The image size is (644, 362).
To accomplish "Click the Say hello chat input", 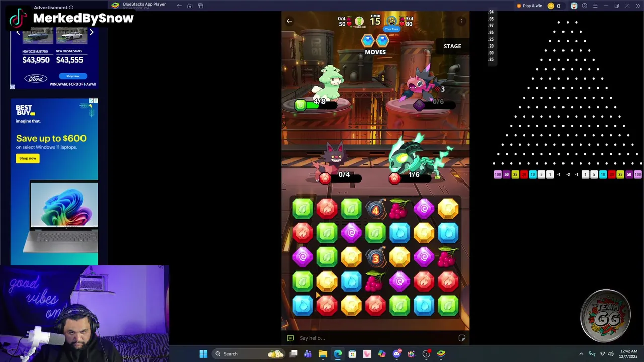I will pos(375,338).
